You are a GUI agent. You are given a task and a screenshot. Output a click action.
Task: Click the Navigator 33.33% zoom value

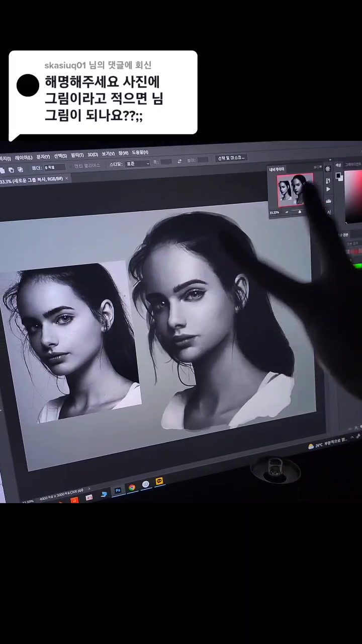click(275, 213)
